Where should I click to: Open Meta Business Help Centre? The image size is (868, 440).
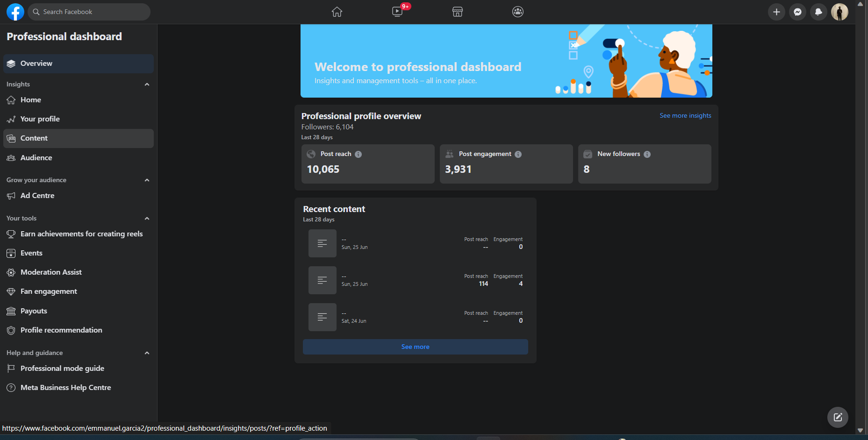coord(79,388)
